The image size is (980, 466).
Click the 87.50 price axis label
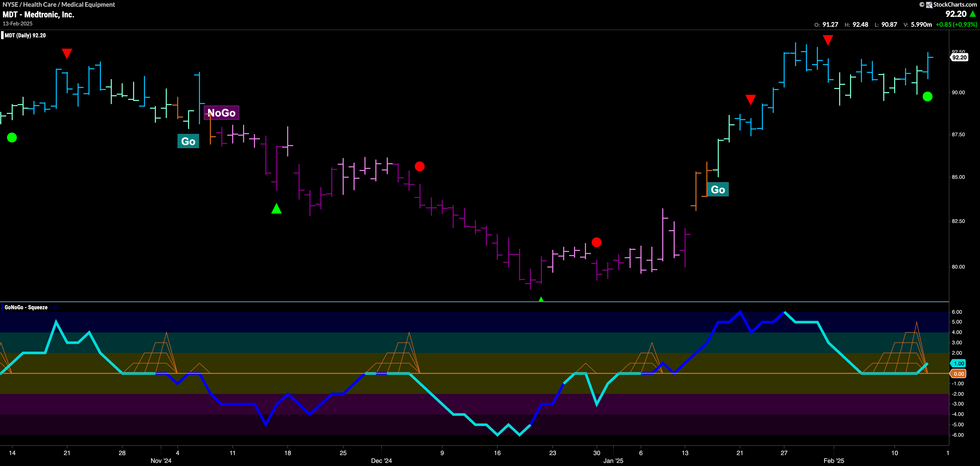(x=958, y=134)
